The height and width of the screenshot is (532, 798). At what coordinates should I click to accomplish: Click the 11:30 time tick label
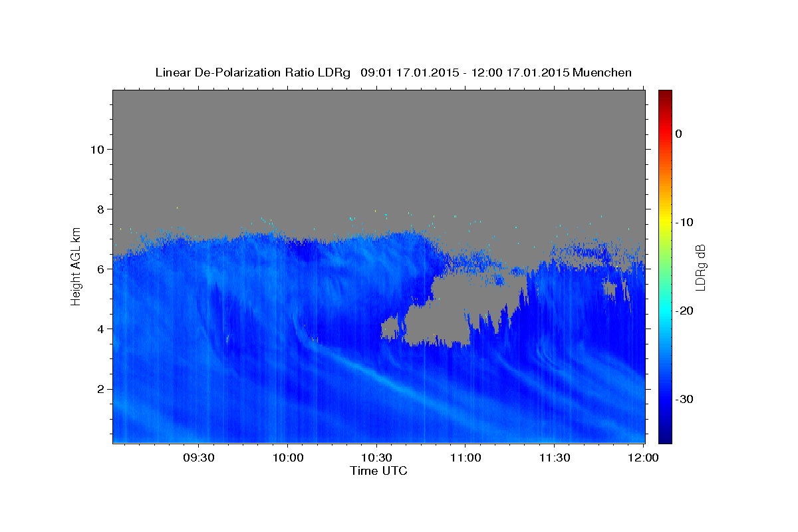[x=554, y=458]
